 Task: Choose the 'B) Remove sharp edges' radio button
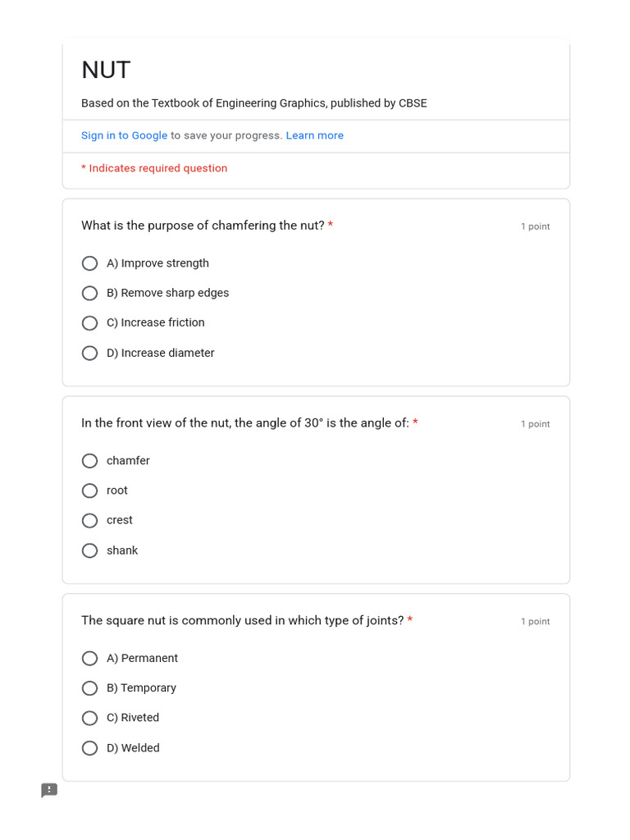[x=89, y=293]
